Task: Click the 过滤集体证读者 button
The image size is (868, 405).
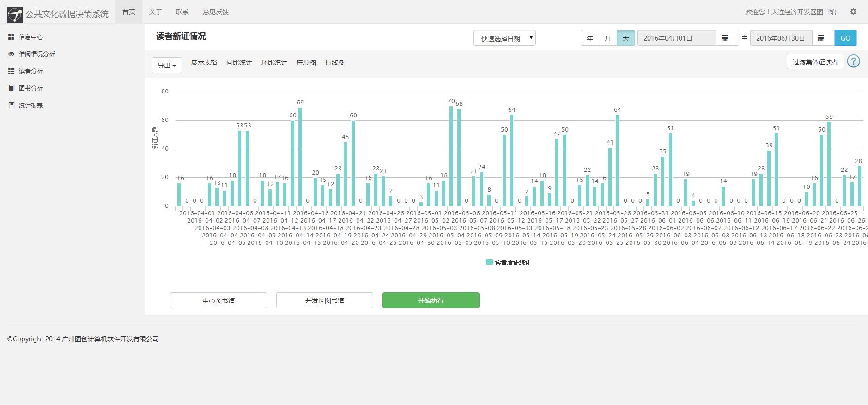Action: (815, 61)
